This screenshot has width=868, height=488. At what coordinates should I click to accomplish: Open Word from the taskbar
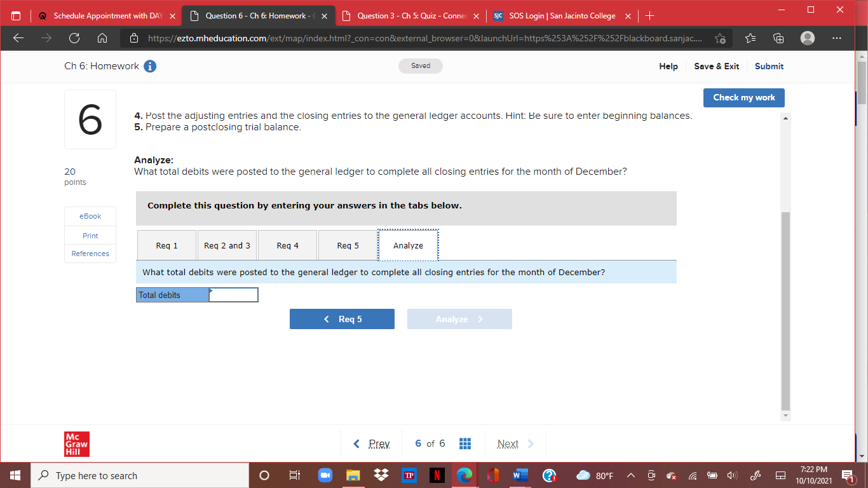[x=520, y=475]
